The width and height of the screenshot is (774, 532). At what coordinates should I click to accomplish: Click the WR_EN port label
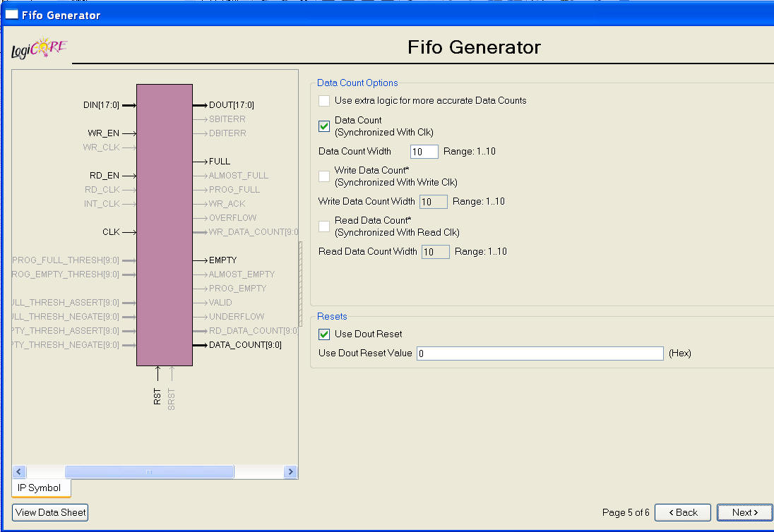[x=104, y=133]
